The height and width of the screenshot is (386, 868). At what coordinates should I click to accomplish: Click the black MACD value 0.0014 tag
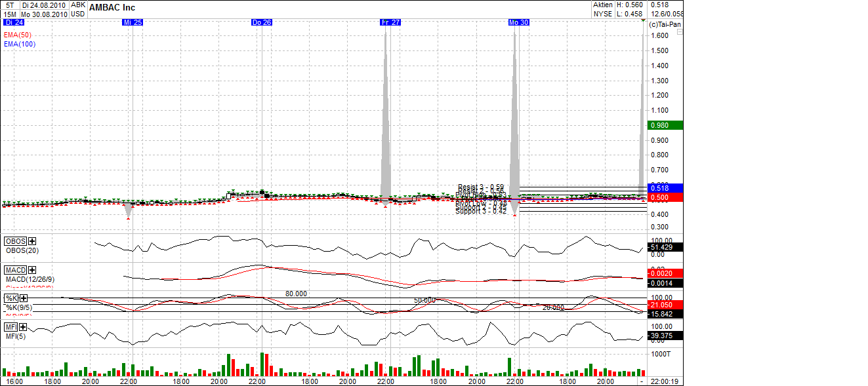click(x=665, y=283)
